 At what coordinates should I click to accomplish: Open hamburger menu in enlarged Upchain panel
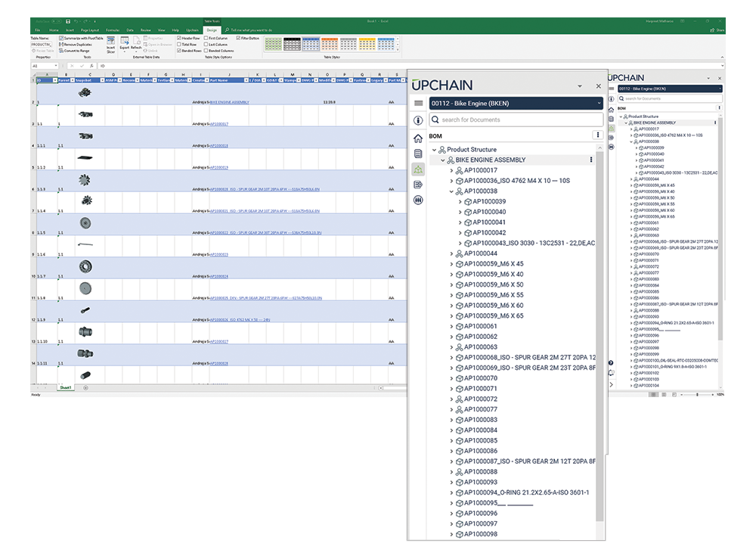click(418, 104)
